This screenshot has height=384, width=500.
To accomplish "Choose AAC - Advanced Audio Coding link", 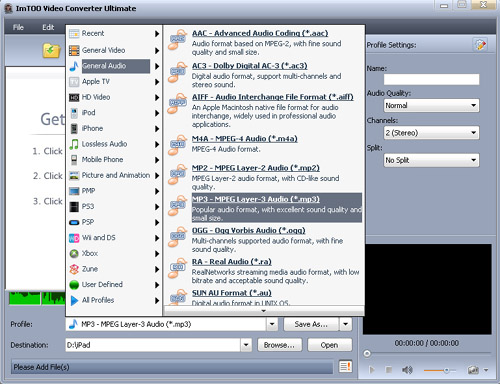I will point(260,33).
